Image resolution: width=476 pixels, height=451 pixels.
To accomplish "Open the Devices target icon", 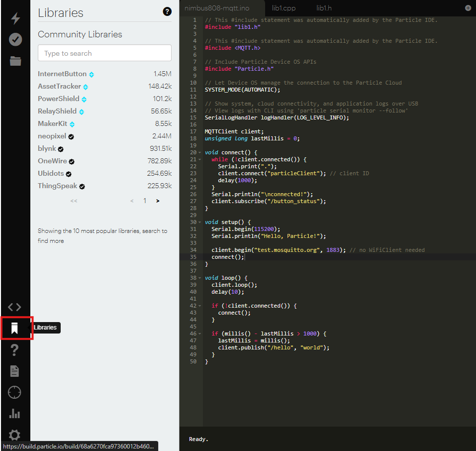I will pyautogui.click(x=14, y=392).
